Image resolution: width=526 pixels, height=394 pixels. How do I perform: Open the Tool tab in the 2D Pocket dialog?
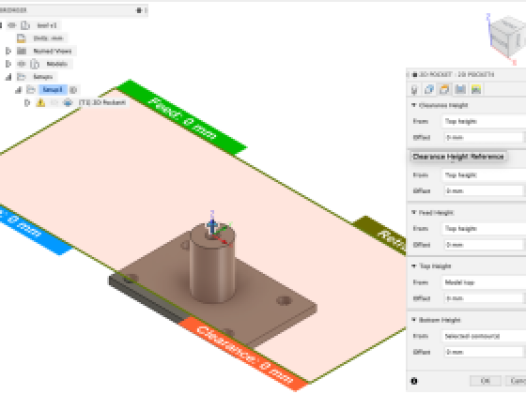point(414,90)
